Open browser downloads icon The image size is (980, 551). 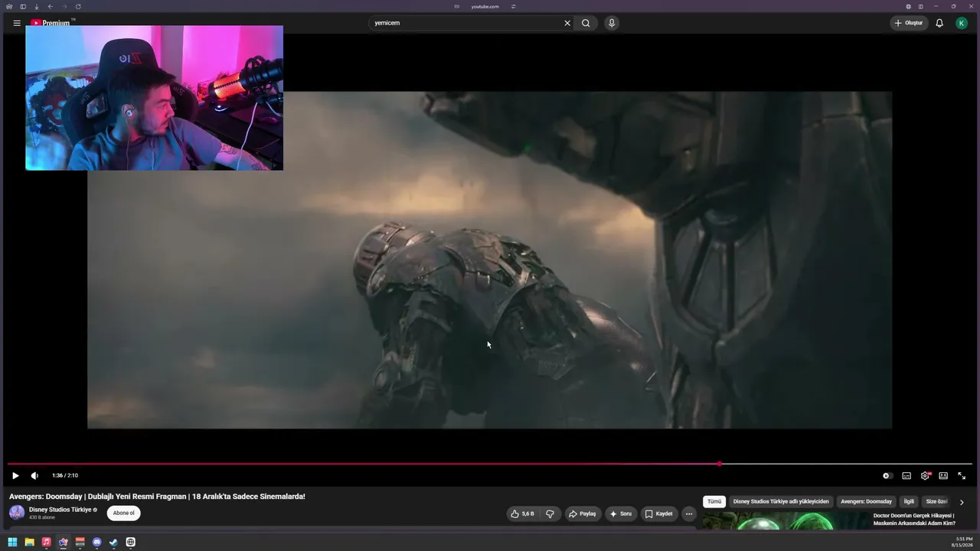point(36,6)
